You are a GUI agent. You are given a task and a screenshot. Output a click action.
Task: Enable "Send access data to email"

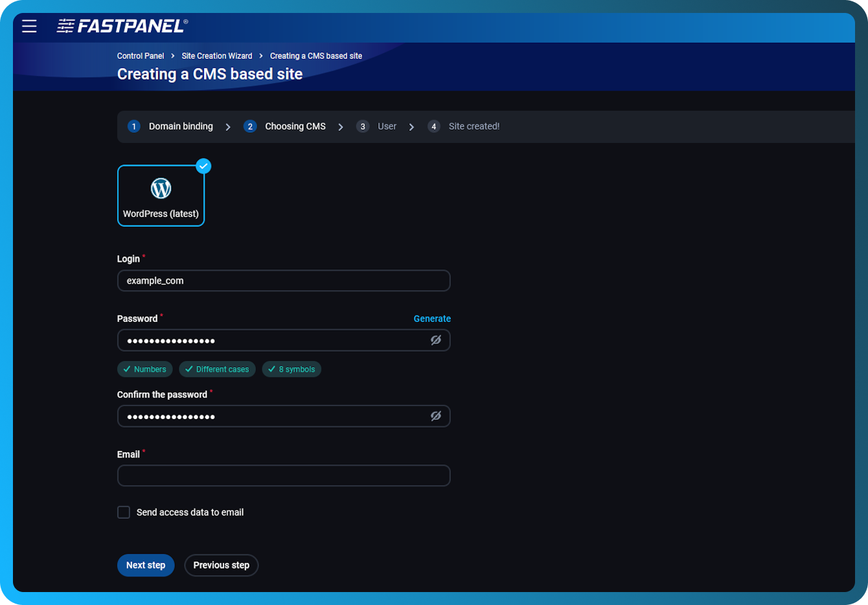[123, 512]
